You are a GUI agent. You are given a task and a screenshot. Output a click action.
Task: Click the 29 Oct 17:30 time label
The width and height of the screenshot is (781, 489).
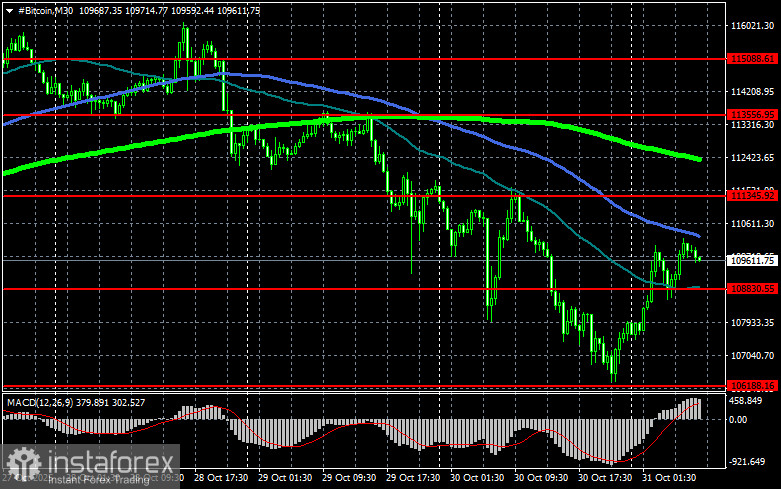coord(413,477)
